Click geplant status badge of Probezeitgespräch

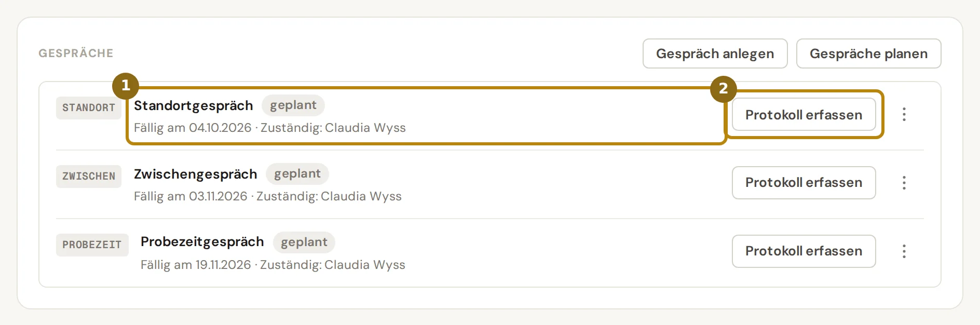pyautogui.click(x=304, y=242)
